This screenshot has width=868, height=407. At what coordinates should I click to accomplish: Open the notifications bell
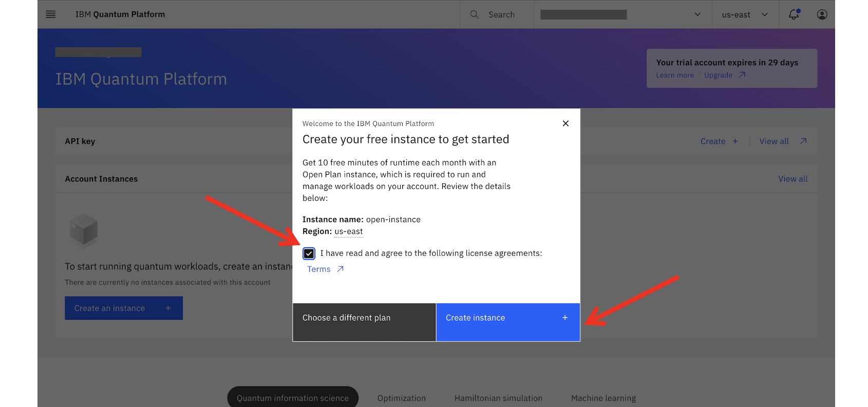794,14
